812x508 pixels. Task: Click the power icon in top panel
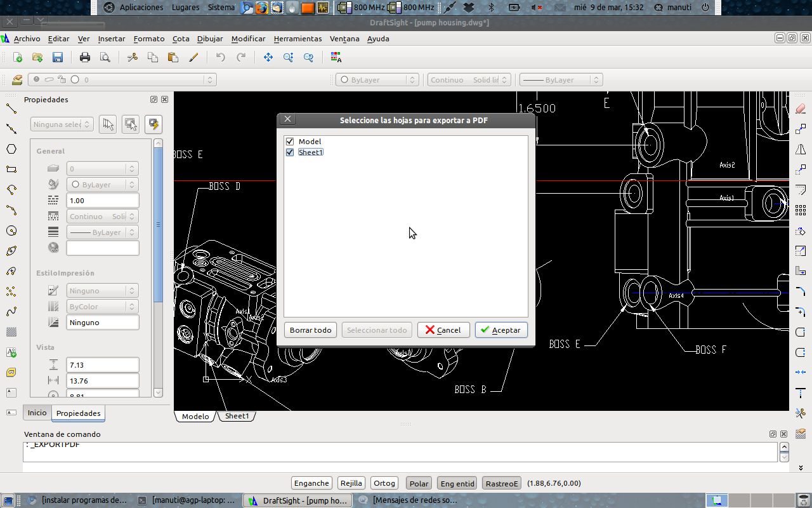point(705,8)
